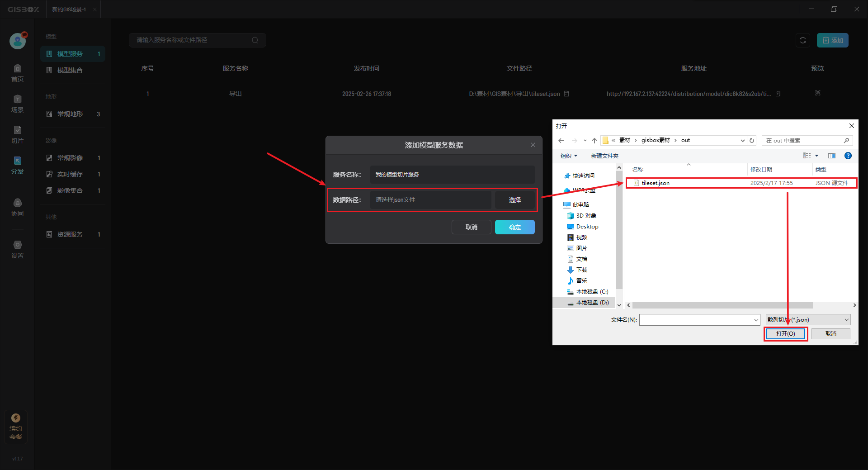Click the 文件名(N) input field
868x470 pixels.
tap(699, 320)
